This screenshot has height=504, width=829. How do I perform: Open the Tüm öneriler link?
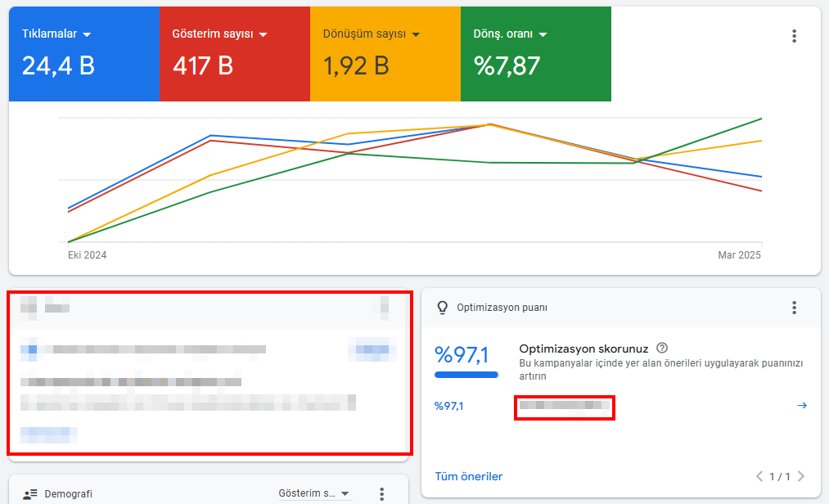coord(469,476)
